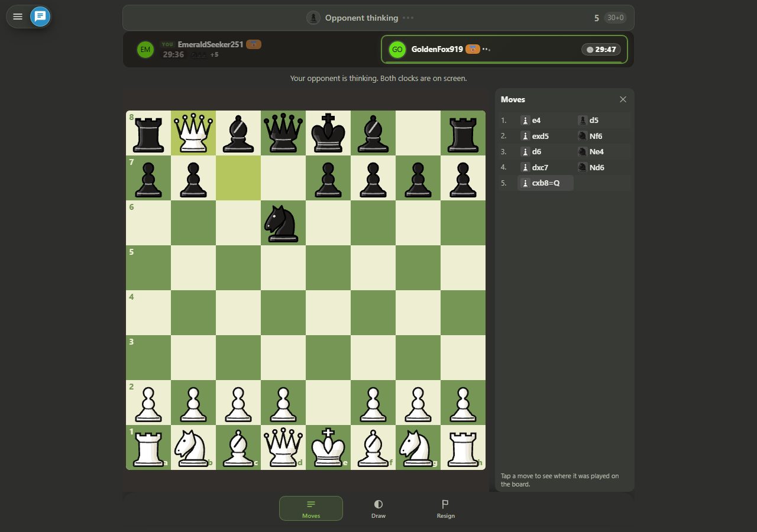Select the white queen on b8
The height and width of the screenshot is (532, 757).
tap(193, 133)
